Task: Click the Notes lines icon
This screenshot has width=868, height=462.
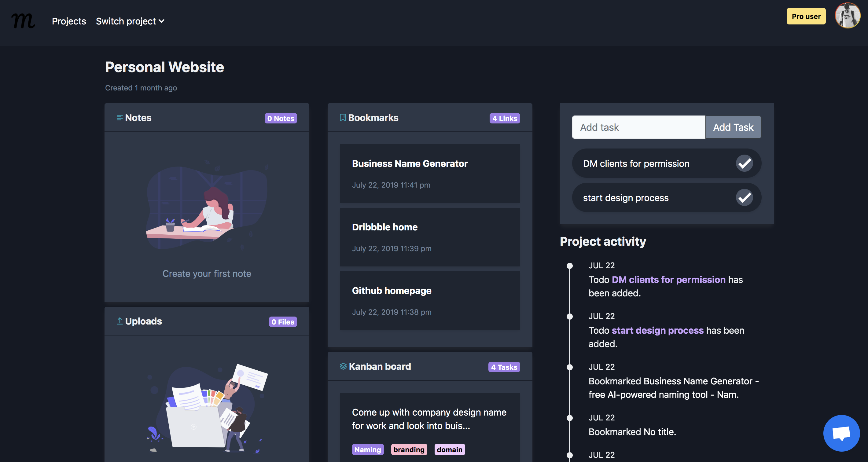Action: point(119,118)
